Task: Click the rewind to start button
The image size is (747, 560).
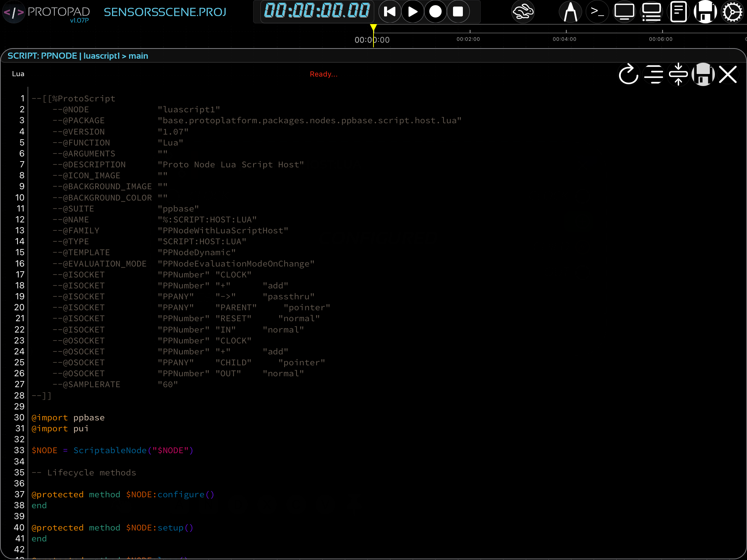Action: pos(390,12)
